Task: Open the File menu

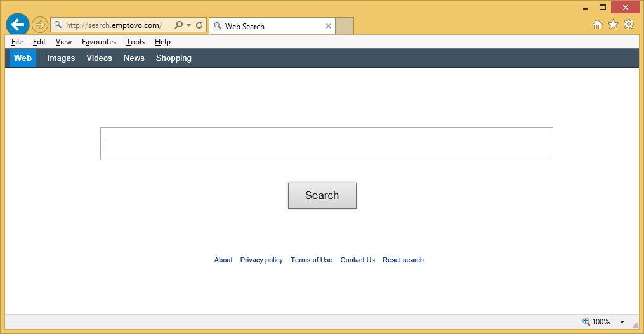Action: (x=17, y=42)
